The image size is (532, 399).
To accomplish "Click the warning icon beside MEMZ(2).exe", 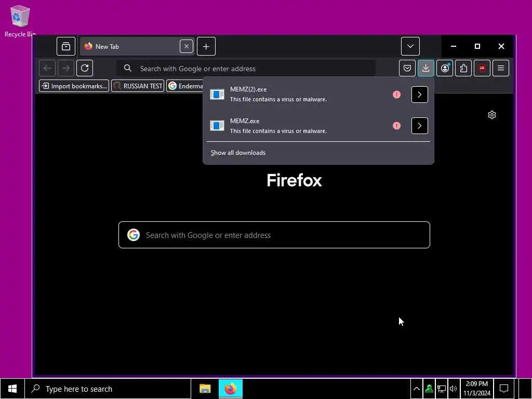I will (396, 95).
